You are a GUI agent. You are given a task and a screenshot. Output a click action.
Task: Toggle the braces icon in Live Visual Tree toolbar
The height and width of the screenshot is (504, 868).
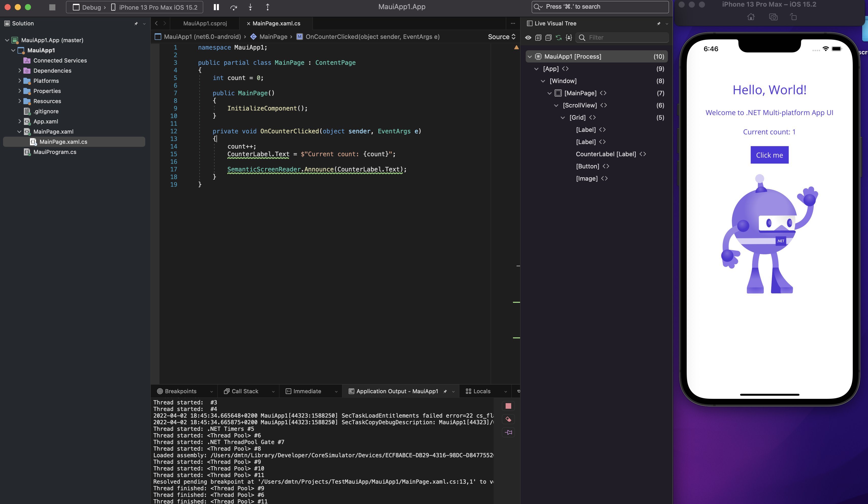tap(569, 38)
